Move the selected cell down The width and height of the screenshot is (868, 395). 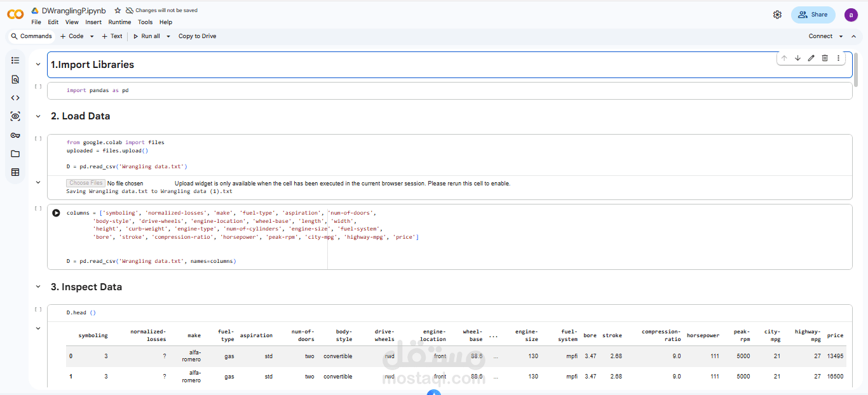tap(797, 58)
